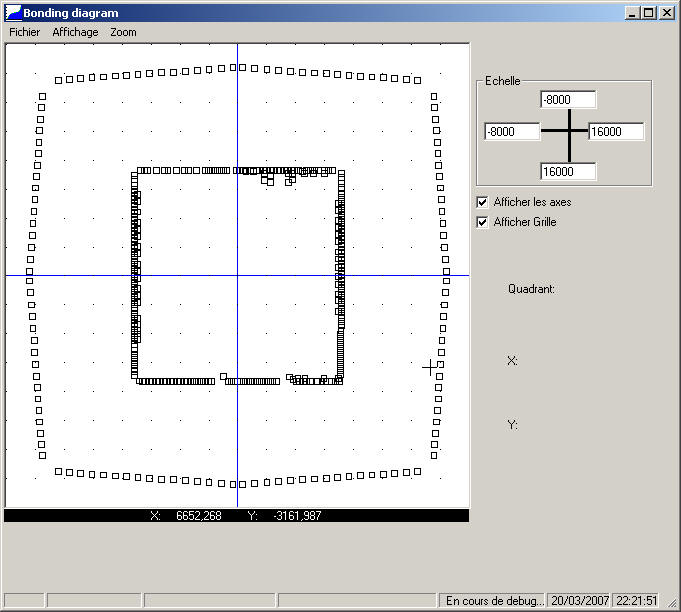Click the crosshair cursor marker in the diagram
This screenshot has width=681, height=612.
(430, 367)
